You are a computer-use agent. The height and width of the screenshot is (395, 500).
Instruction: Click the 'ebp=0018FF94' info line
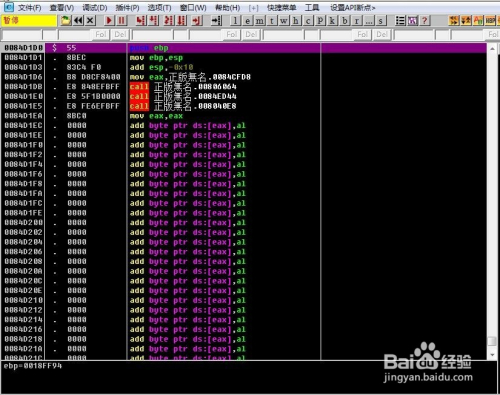pos(33,366)
